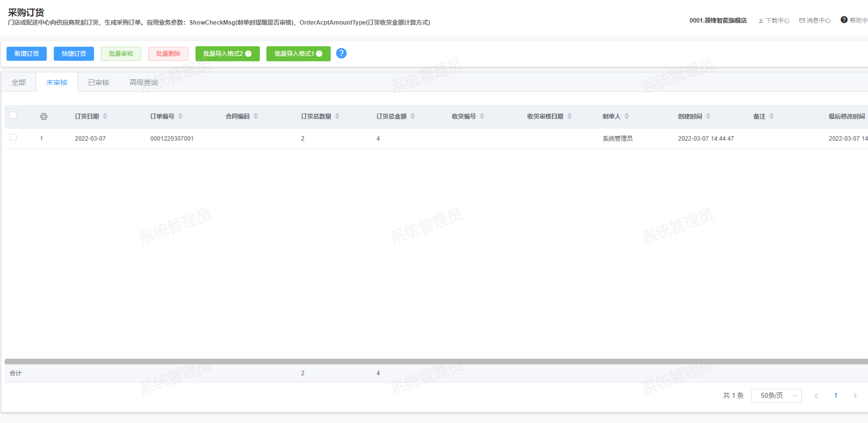This screenshot has height=423, width=868.
Task: Click the 合同编码 column header
Action: (238, 117)
